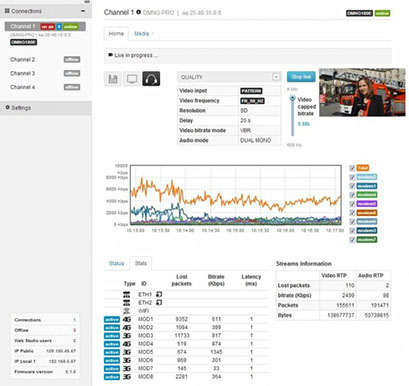Select the monitor display icon button
This screenshot has width=409, height=386.
[x=132, y=79]
